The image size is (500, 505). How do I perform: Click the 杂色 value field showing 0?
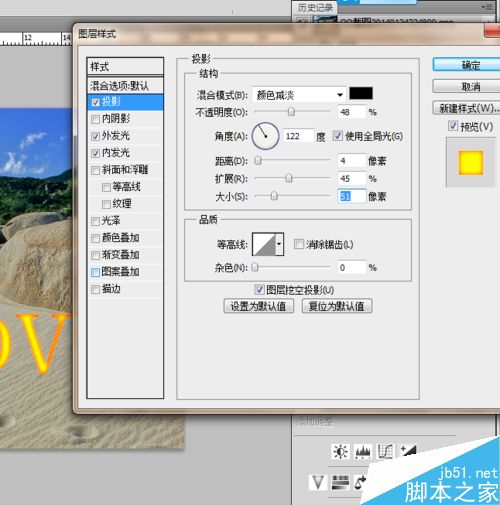(352, 267)
